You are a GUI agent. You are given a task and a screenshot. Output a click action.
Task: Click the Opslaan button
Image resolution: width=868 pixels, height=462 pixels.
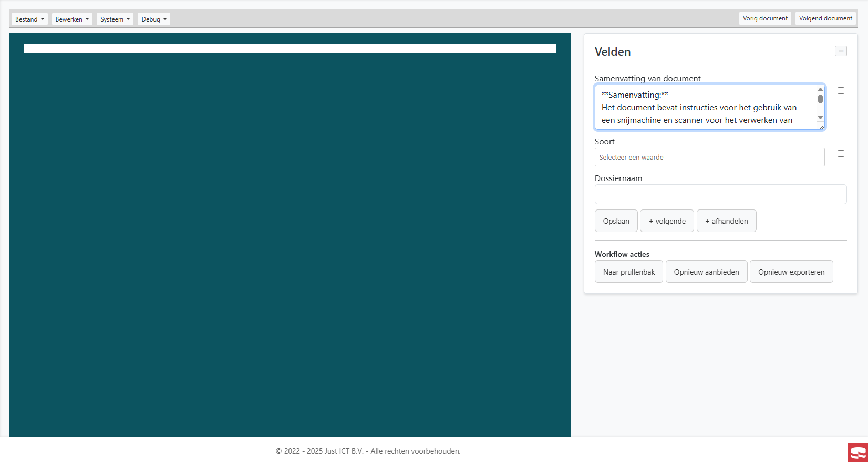pyautogui.click(x=616, y=221)
